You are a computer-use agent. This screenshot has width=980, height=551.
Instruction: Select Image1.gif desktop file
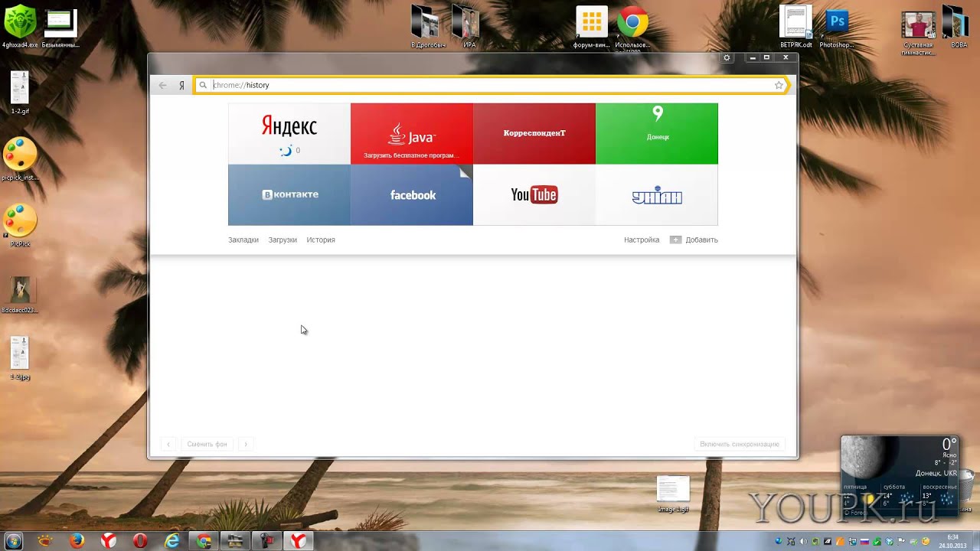673,494
